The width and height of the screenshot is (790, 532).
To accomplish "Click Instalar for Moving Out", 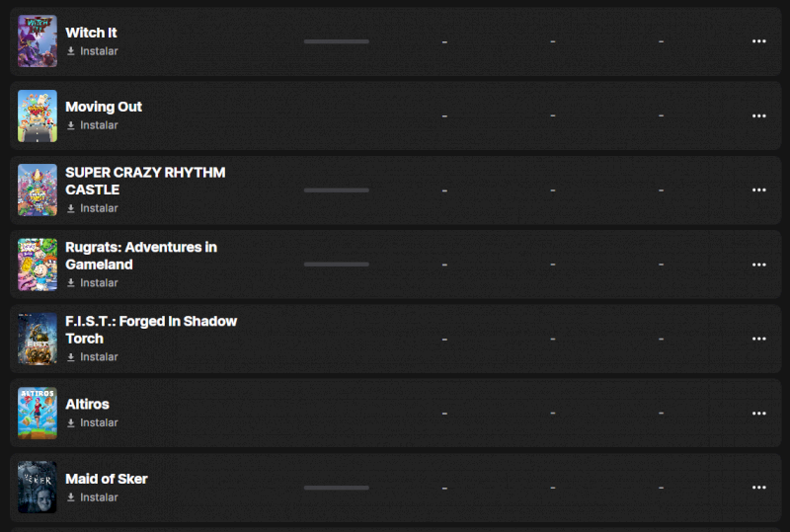I will [x=99, y=125].
